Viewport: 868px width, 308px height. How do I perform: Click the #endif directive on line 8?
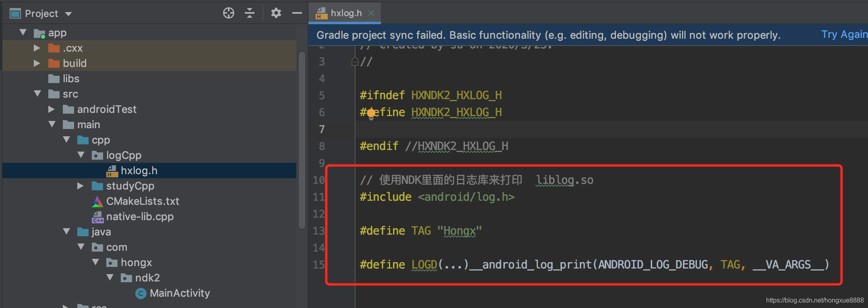pyautogui.click(x=379, y=146)
